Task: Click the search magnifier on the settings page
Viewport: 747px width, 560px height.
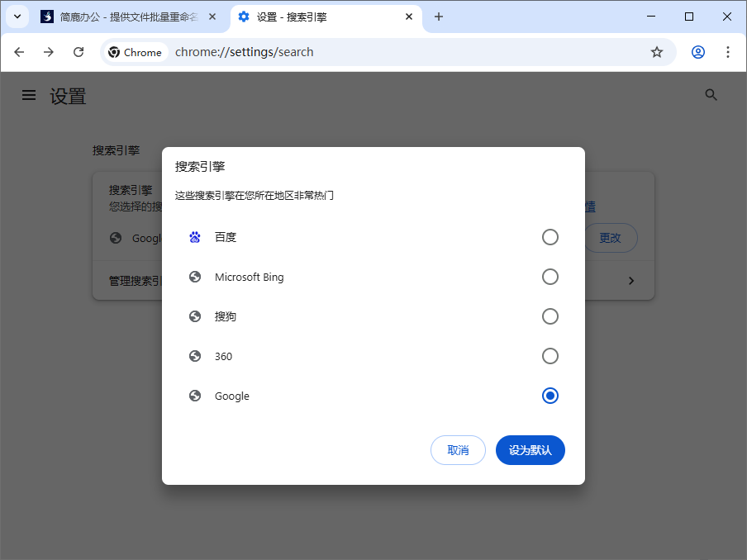Action: pos(711,94)
